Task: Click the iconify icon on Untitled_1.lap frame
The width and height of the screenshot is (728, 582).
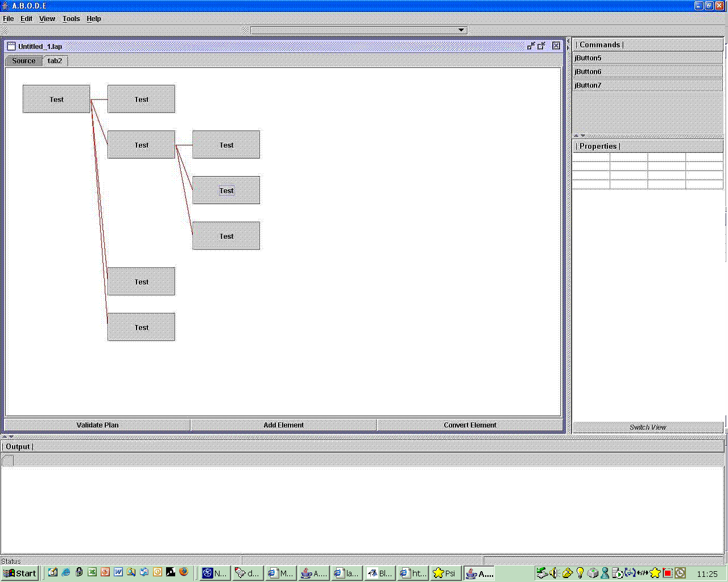Action: click(x=531, y=46)
